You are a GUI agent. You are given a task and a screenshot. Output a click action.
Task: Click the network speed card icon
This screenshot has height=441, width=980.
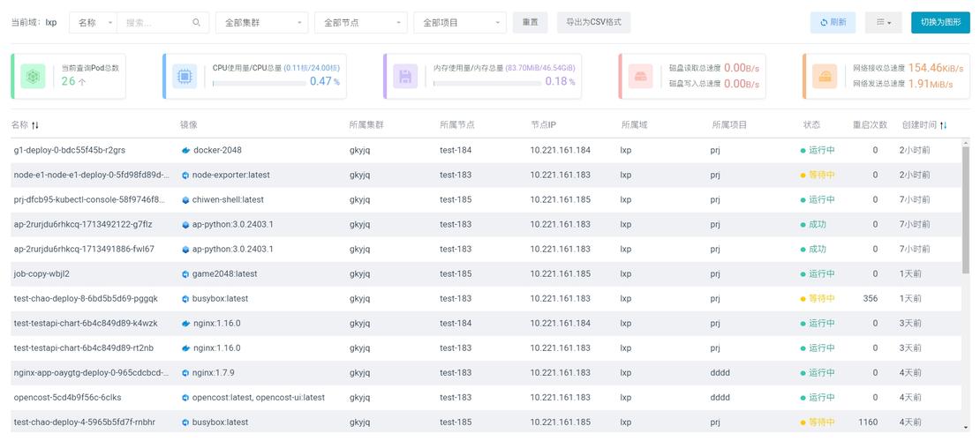pos(825,76)
